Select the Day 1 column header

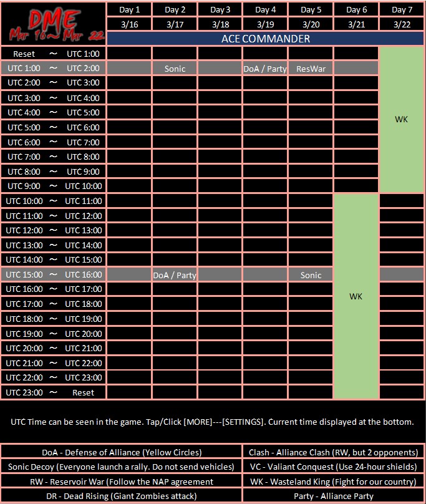click(x=129, y=9)
